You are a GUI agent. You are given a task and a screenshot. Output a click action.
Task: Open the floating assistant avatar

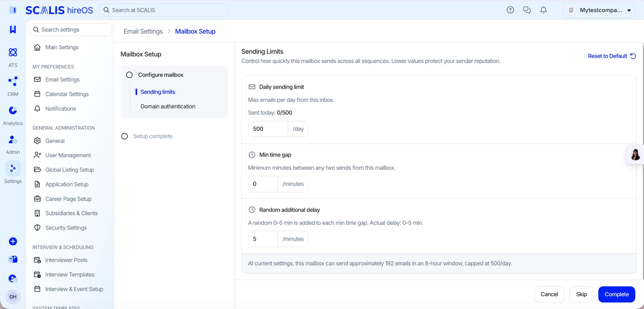click(635, 154)
